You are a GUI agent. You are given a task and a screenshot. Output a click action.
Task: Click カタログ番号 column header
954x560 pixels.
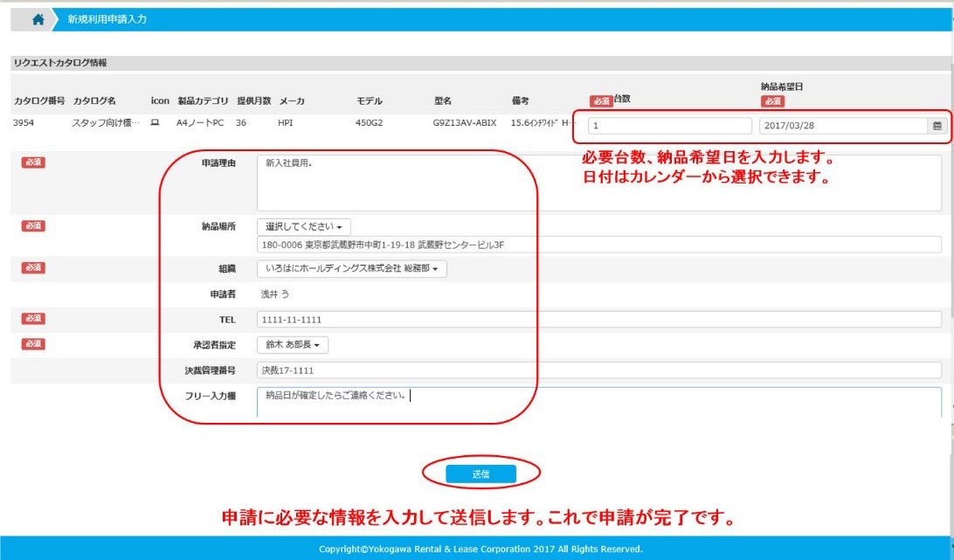coord(39,101)
